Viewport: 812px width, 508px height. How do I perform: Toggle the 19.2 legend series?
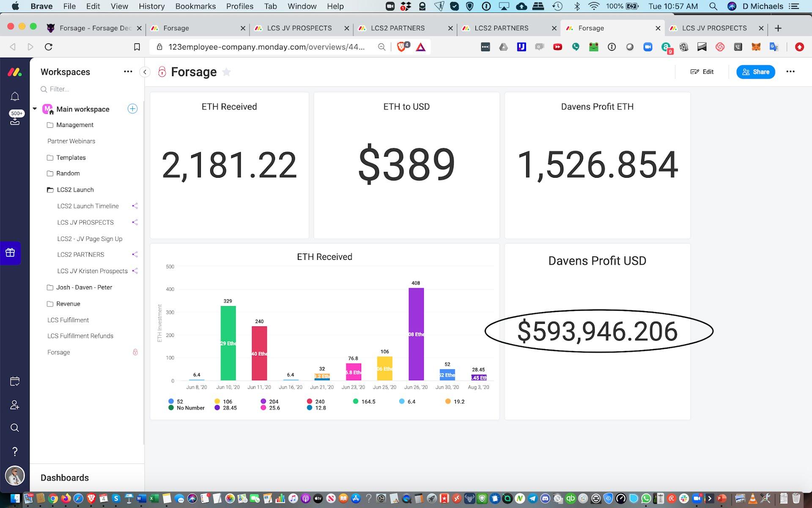point(455,401)
